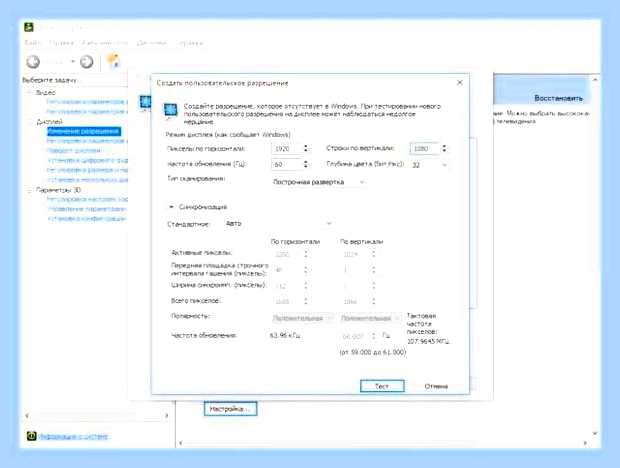
Task: Decrease refresh rate (Гц) with its down arrow
Action: pyautogui.click(x=306, y=167)
